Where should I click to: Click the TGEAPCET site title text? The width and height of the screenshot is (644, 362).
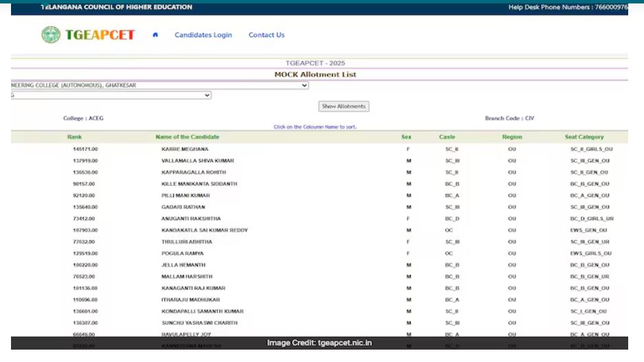coord(100,35)
